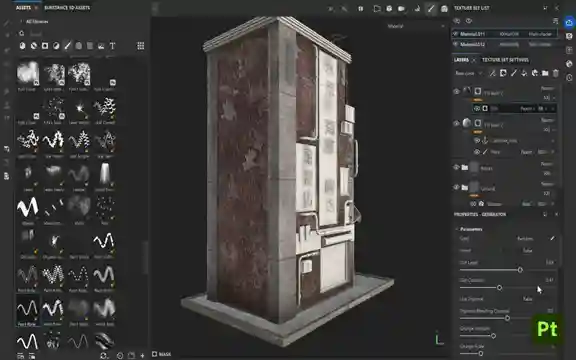Add smart material with the Layers toolbar icon
This screenshot has width=576, height=360.
tap(535, 73)
